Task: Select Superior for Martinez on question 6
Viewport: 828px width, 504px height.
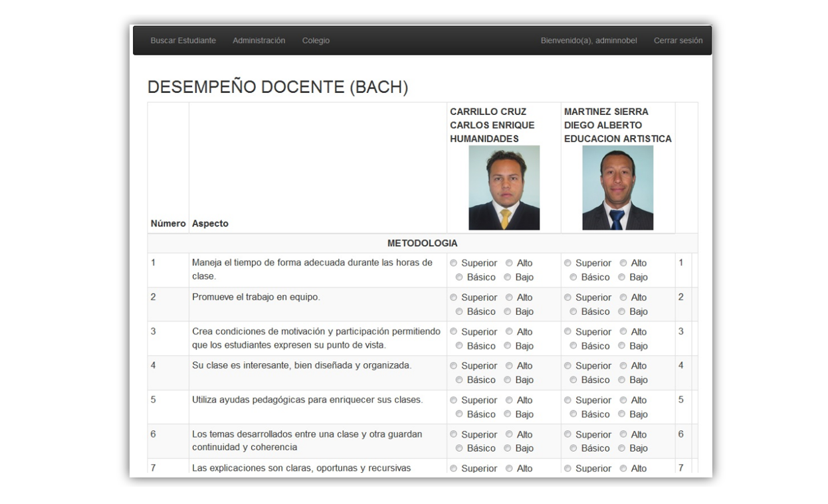Action: 568,435
